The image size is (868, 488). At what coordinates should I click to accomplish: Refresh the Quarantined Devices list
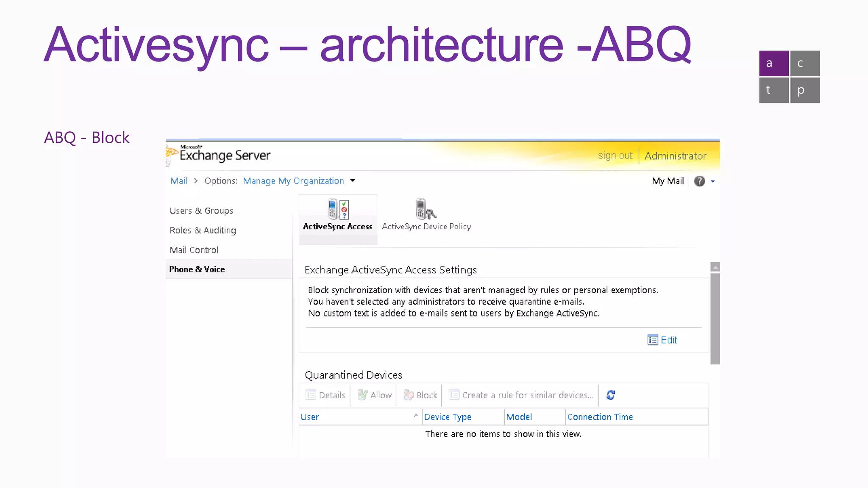pyautogui.click(x=611, y=395)
